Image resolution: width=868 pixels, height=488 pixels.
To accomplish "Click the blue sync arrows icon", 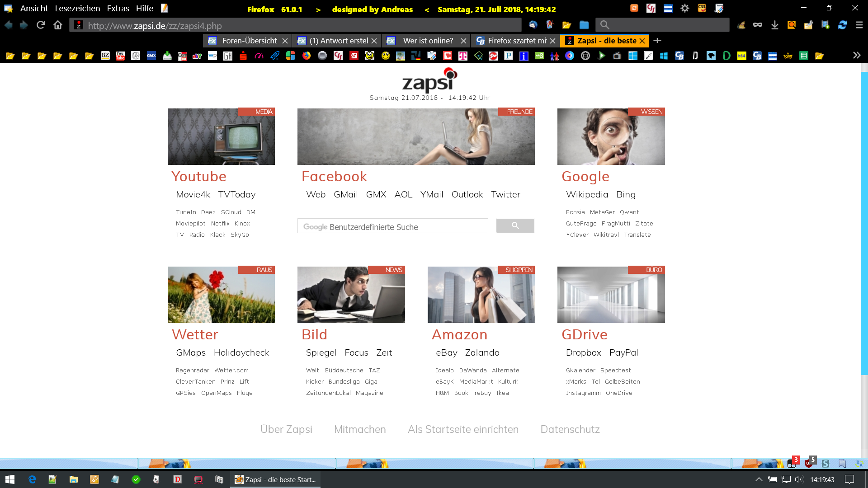I will [x=842, y=25].
